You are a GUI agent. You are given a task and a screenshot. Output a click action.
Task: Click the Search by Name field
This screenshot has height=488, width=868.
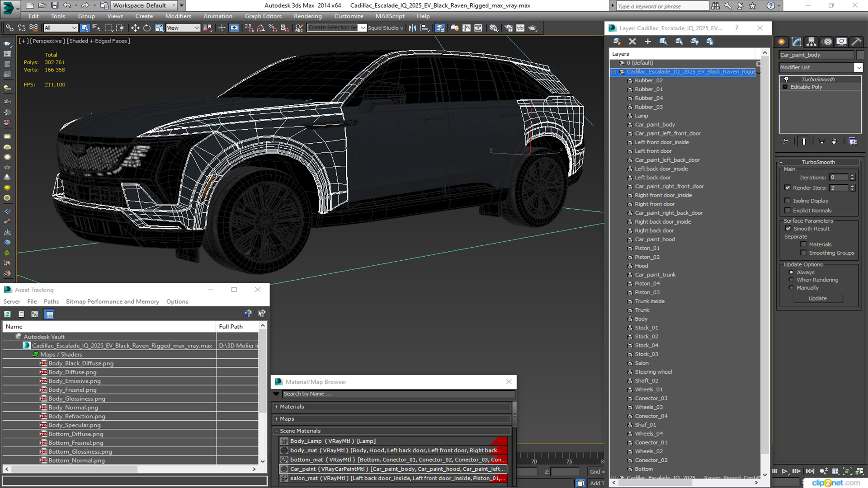[398, 394]
